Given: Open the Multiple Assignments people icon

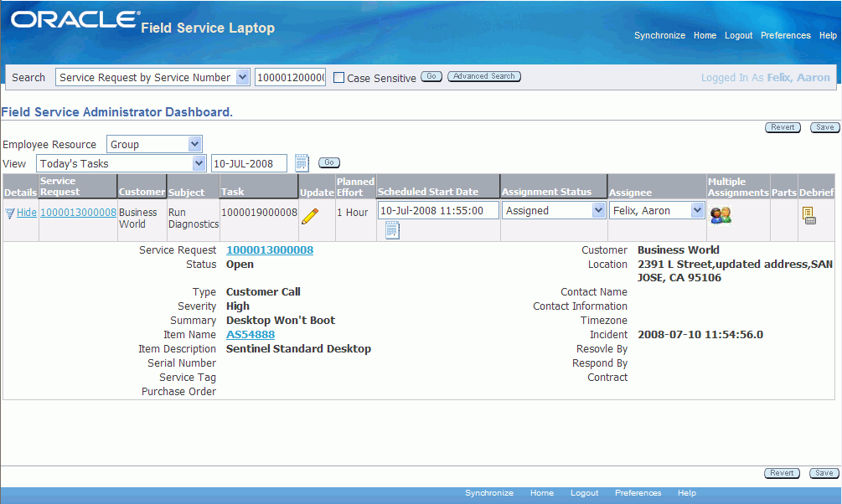Looking at the screenshot, I should pos(721,215).
